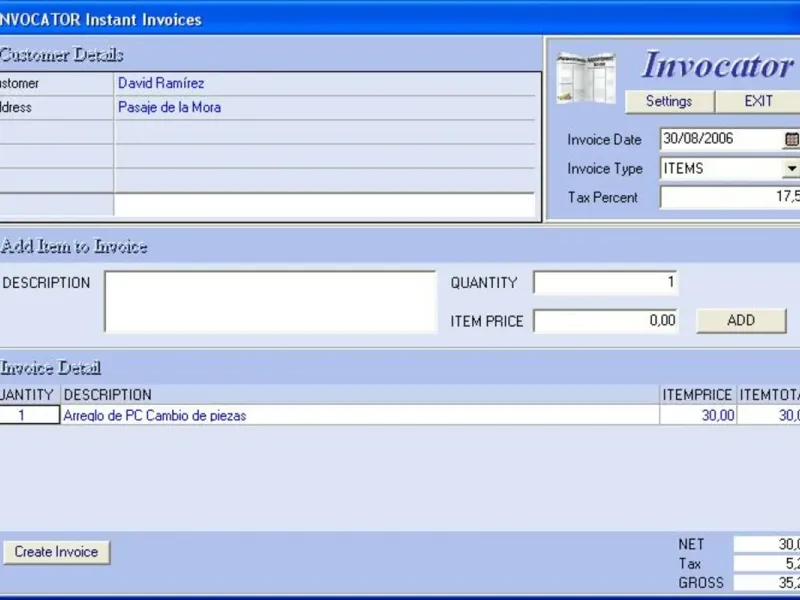The height and width of the screenshot is (600, 800).
Task: Click the Tax total value field
Action: coord(767,564)
